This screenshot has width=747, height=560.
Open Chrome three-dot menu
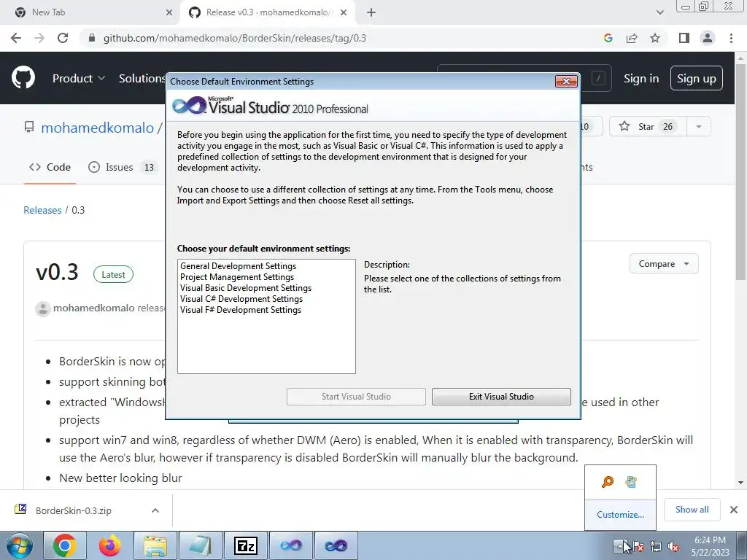tap(731, 38)
